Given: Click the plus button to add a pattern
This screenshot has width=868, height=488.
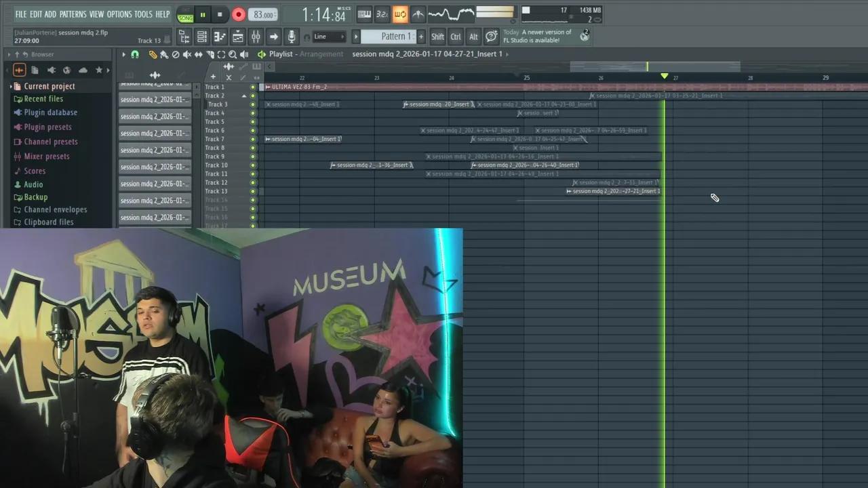Looking at the screenshot, I should (420, 37).
